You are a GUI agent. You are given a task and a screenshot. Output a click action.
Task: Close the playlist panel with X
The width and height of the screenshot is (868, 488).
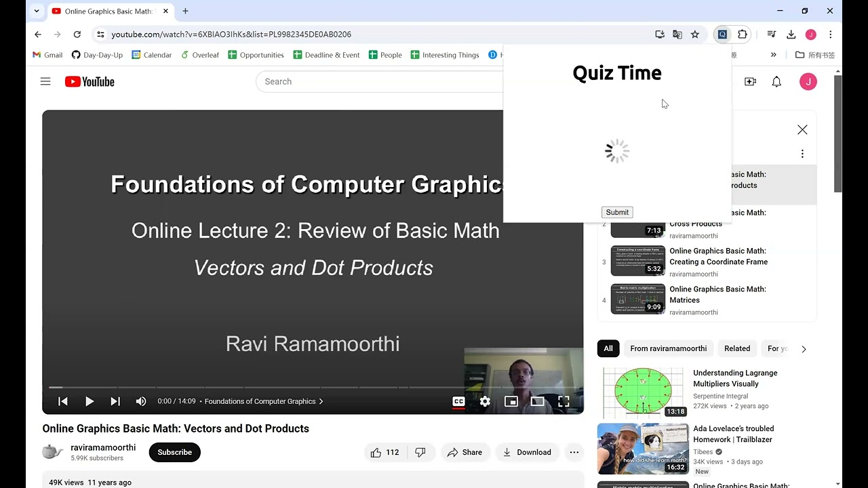(802, 129)
